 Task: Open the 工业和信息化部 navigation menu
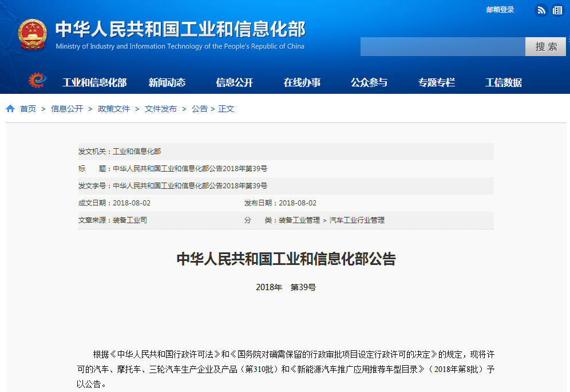coord(94,82)
